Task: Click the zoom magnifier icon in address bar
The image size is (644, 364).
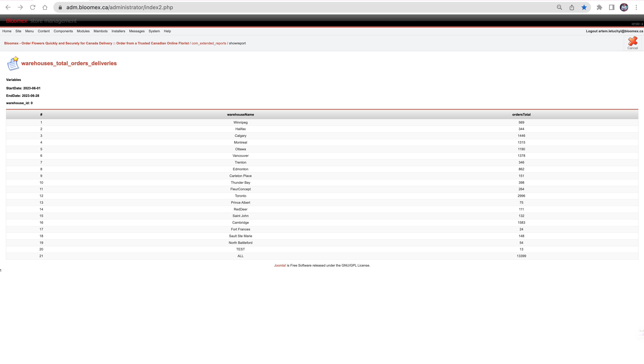Action: click(x=560, y=7)
